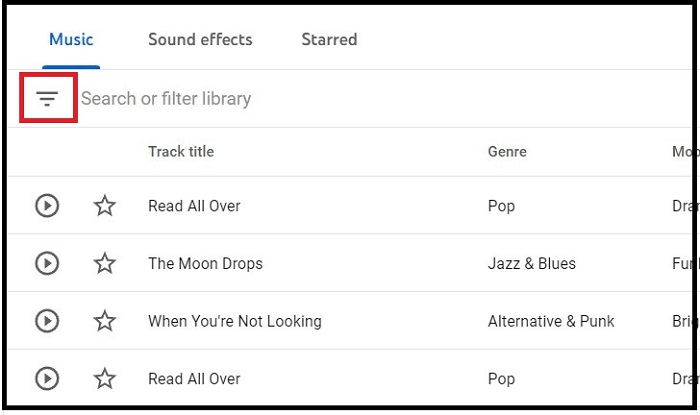Sort by the Track title column header
Screen dimensions: 700x415
click(x=181, y=152)
